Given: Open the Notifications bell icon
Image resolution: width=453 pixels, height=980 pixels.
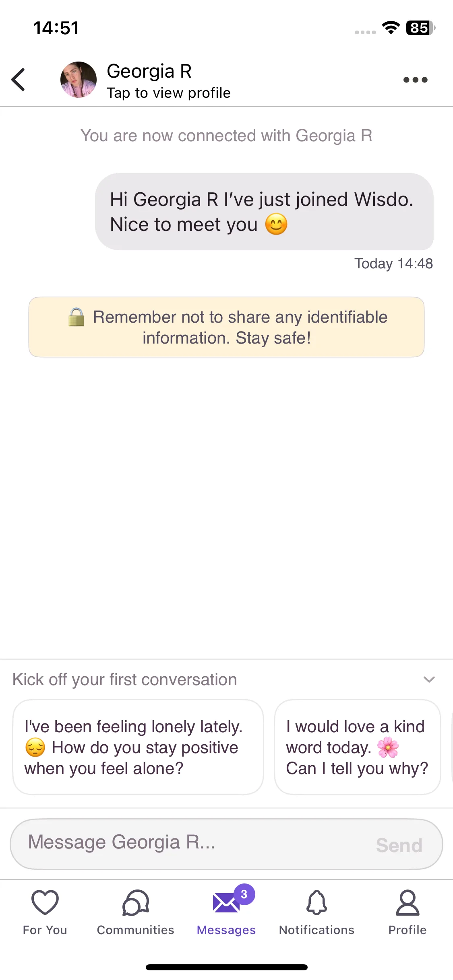Looking at the screenshot, I should click(x=317, y=902).
